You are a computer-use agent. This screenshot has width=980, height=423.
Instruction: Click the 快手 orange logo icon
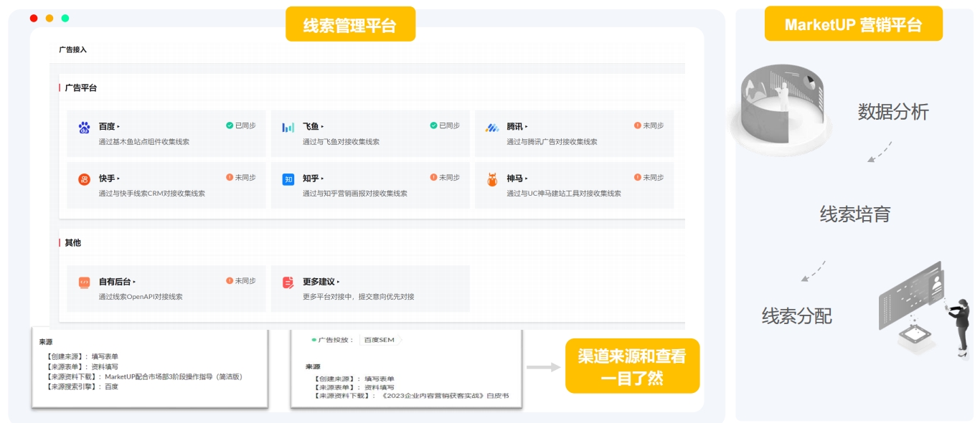click(x=84, y=179)
